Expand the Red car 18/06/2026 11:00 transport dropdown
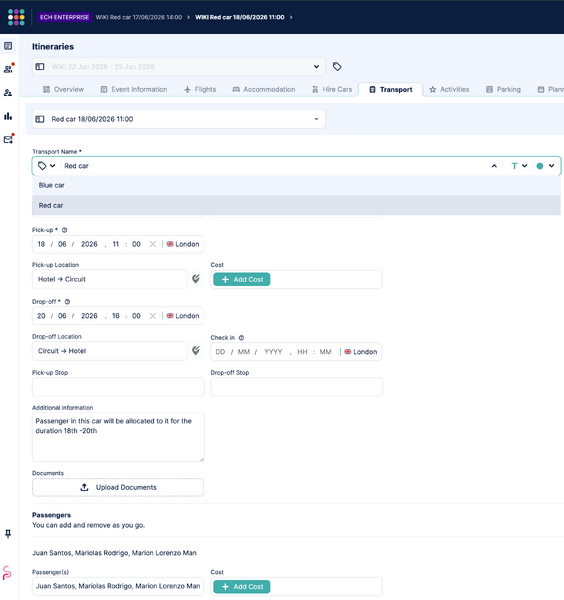564x600 pixels. pos(316,119)
